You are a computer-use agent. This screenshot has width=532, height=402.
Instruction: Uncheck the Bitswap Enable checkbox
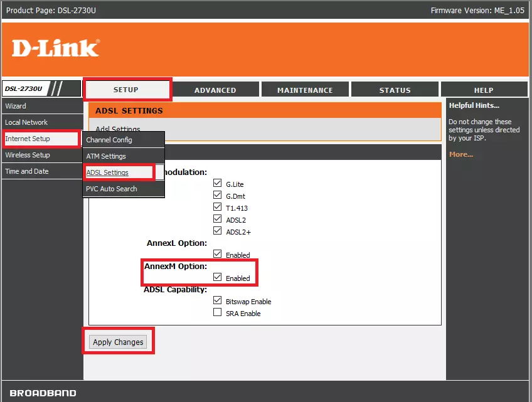pyautogui.click(x=218, y=300)
